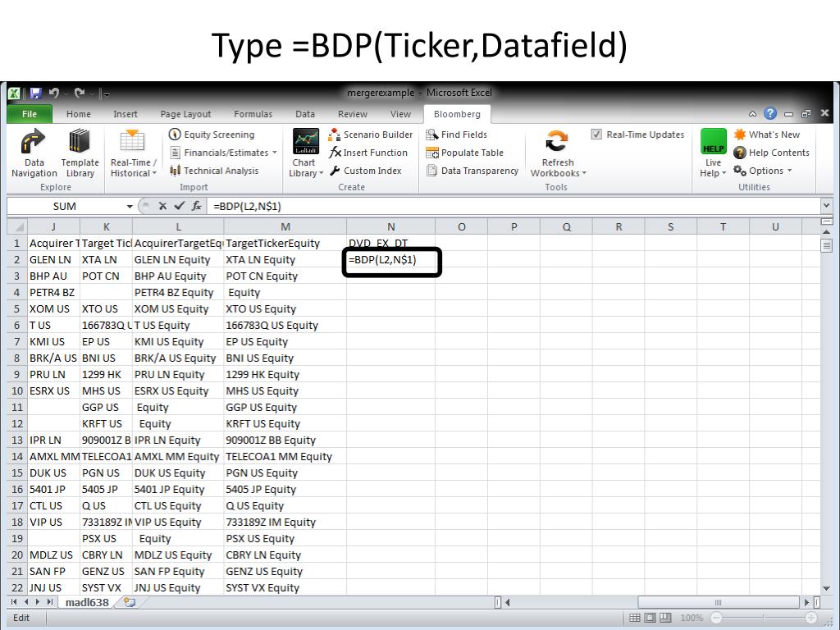Open the Template Library
This screenshot has width=840, height=630.
point(80,153)
